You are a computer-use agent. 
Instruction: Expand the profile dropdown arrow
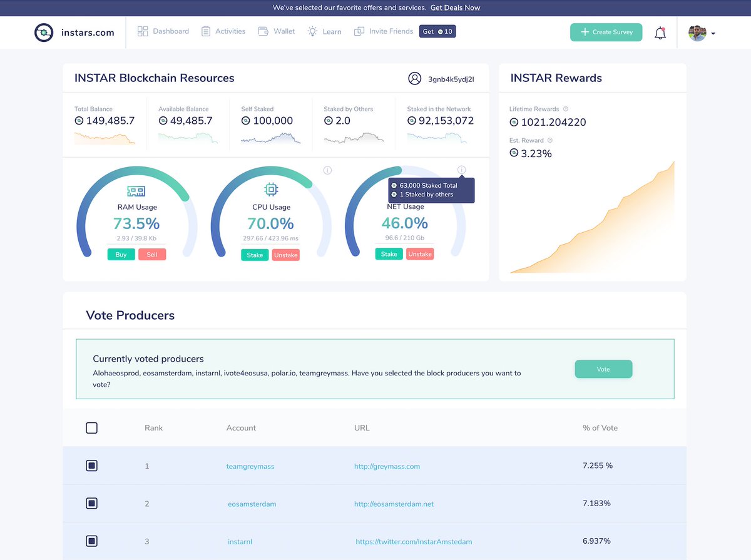[x=713, y=34]
